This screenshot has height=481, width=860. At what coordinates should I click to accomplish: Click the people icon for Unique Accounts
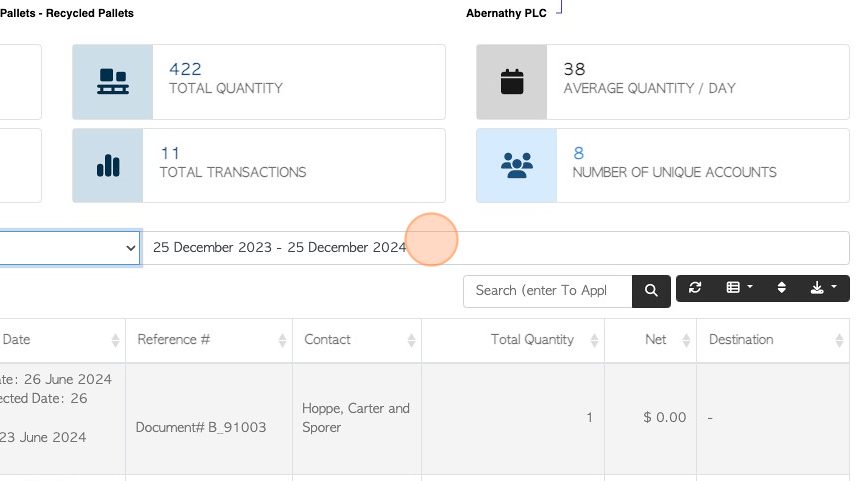pyautogui.click(x=517, y=166)
